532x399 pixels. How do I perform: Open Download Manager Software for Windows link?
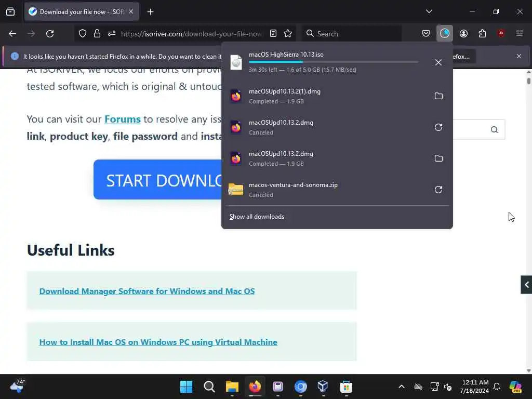point(147,291)
